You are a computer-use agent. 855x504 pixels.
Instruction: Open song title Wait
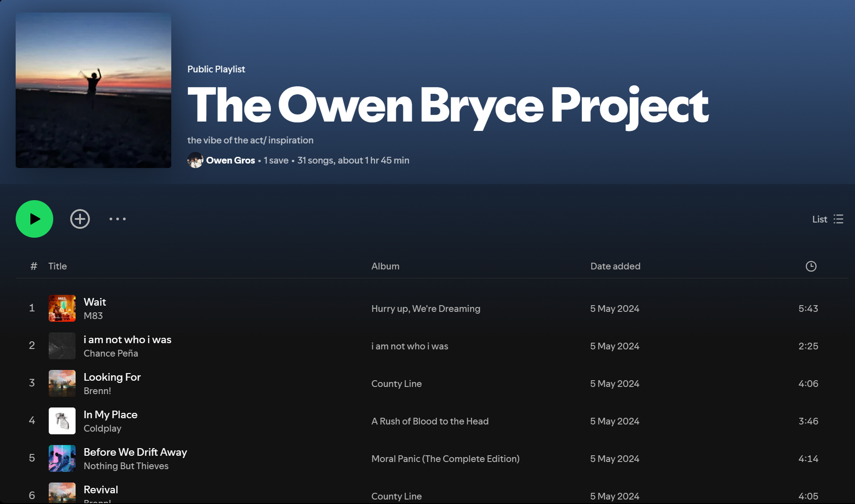pos(95,302)
